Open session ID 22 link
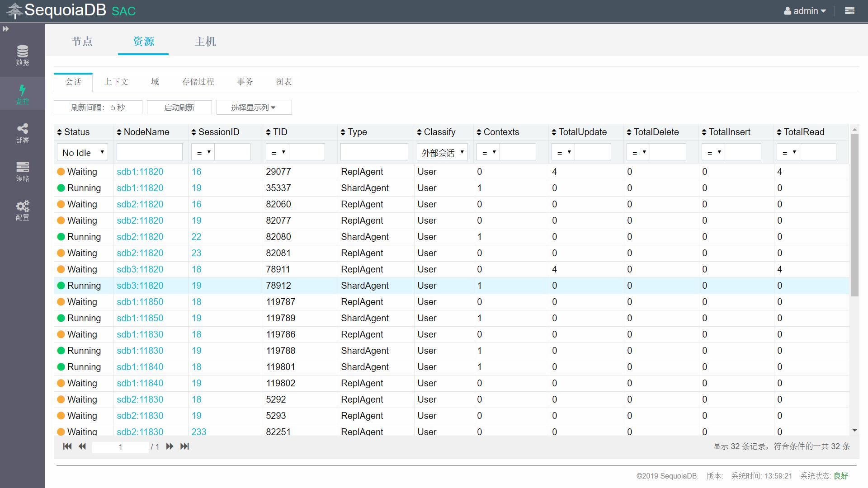The image size is (868, 488). tap(196, 237)
